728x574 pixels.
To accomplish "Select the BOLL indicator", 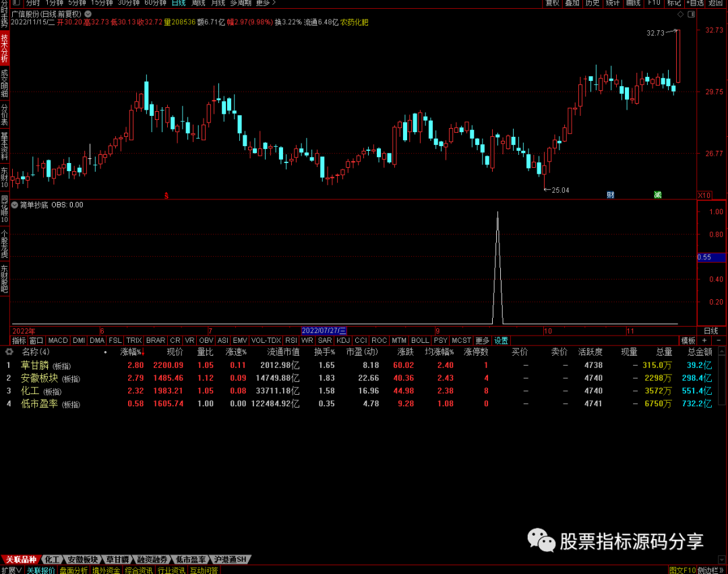I will (x=420, y=341).
